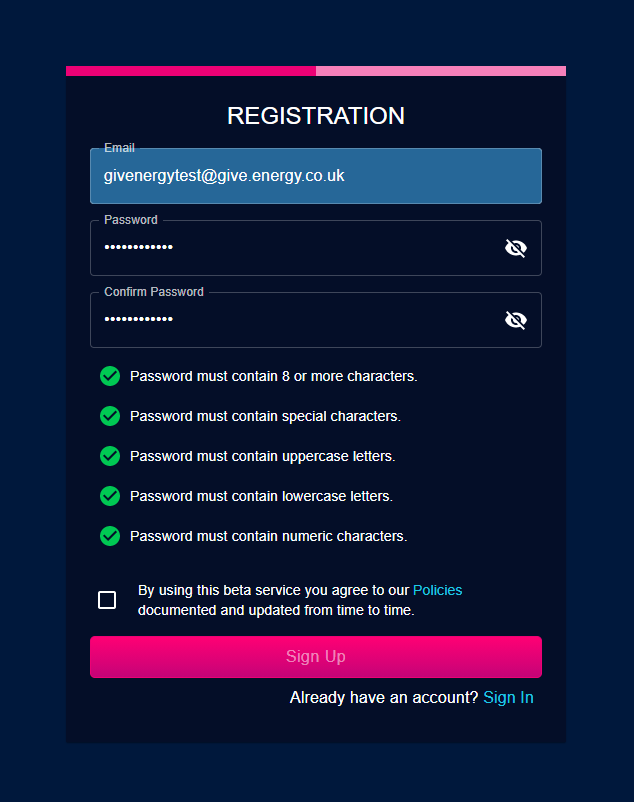The width and height of the screenshot is (634, 802).
Task: Open the Sign In link
Action: (x=508, y=698)
